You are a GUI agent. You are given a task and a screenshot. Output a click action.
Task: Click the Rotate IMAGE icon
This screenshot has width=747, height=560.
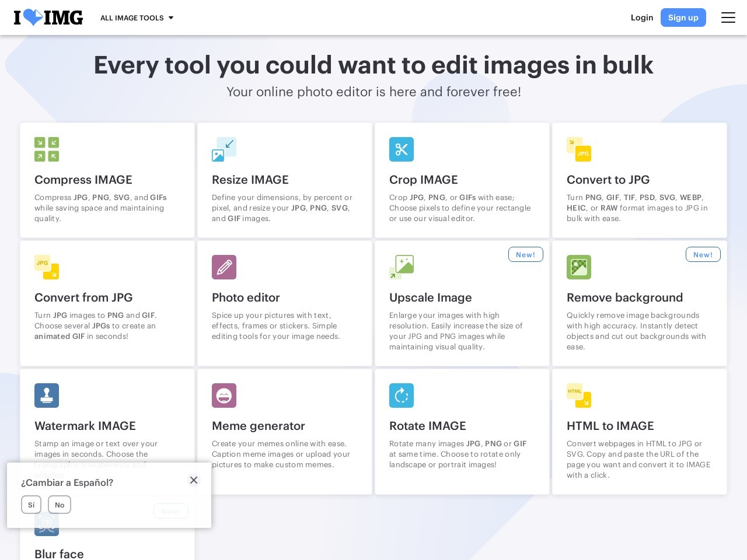pyautogui.click(x=402, y=395)
